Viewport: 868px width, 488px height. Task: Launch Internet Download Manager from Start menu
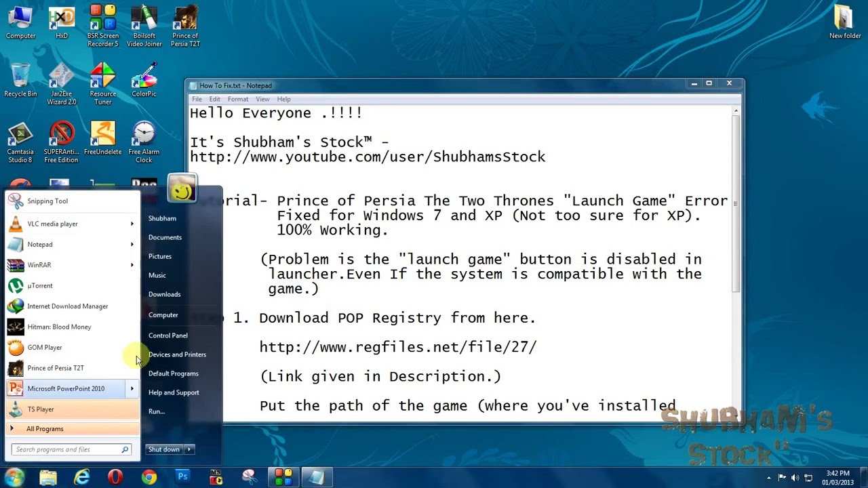pyautogui.click(x=73, y=306)
